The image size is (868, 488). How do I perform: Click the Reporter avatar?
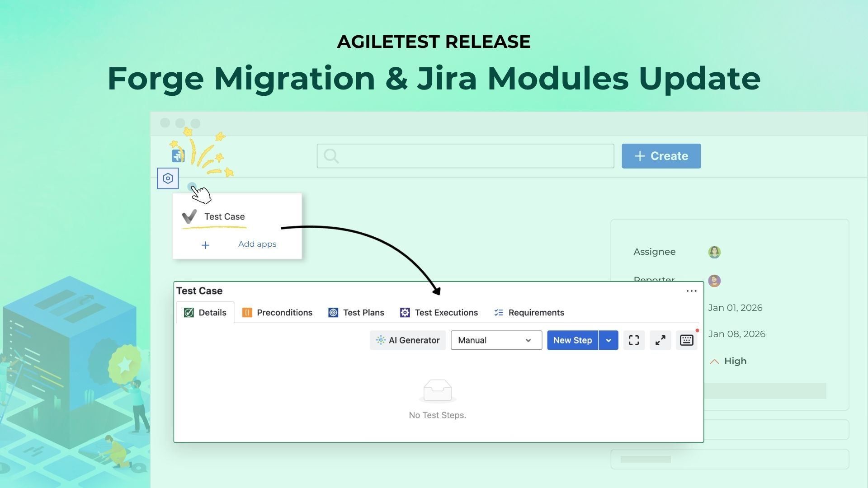[x=714, y=281]
